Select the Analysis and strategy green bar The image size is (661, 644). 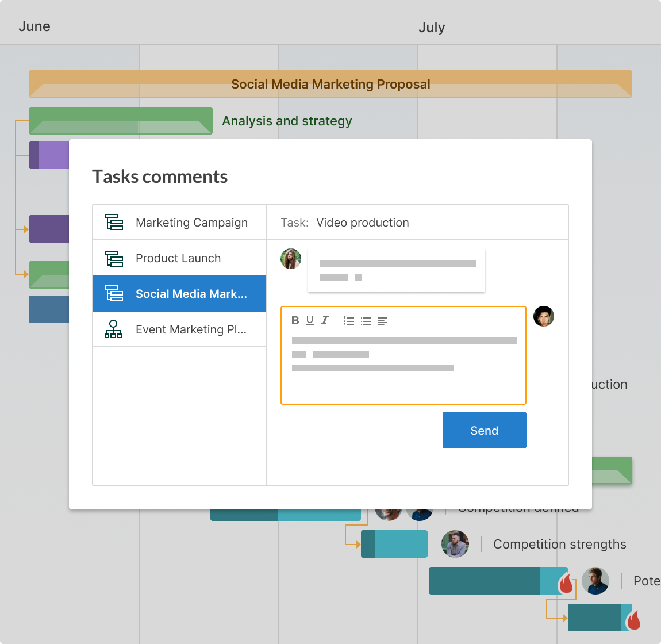(121, 121)
